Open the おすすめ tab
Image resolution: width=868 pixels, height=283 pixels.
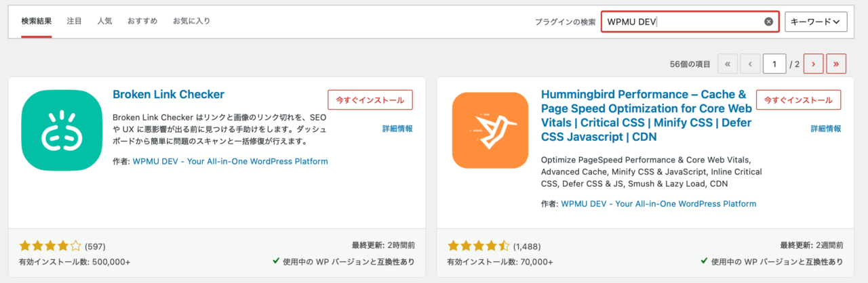point(142,21)
